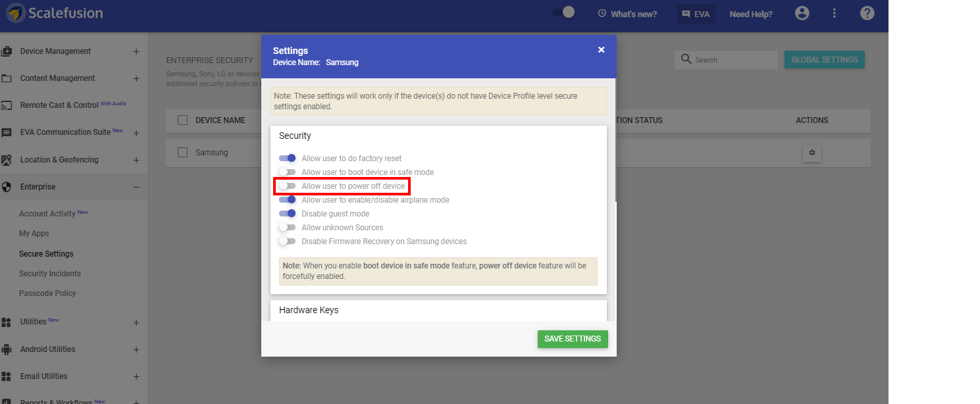The image size is (980, 404).
Task: Toggle Allow user to do factory reset
Action: coord(287,158)
